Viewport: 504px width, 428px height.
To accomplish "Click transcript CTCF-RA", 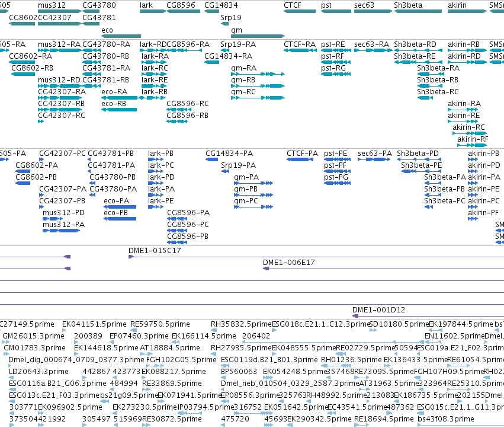I will pyautogui.click(x=300, y=44).
